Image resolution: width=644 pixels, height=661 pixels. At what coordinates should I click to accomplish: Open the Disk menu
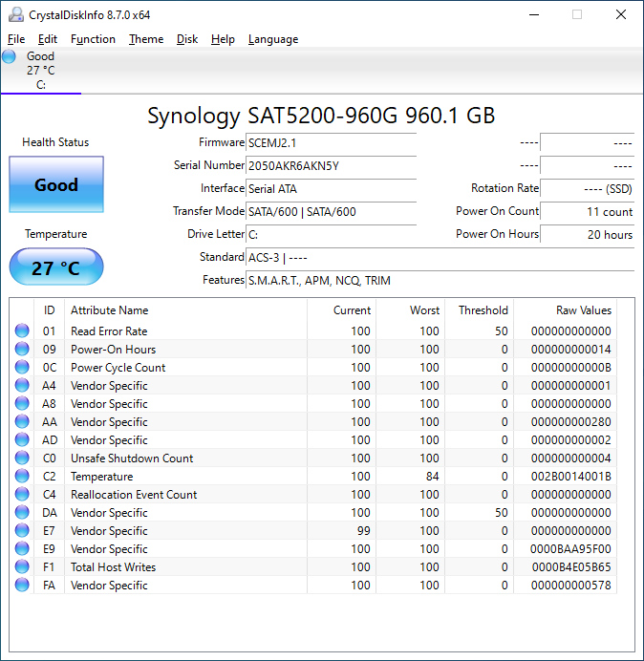pyautogui.click(x=187, y=39)
